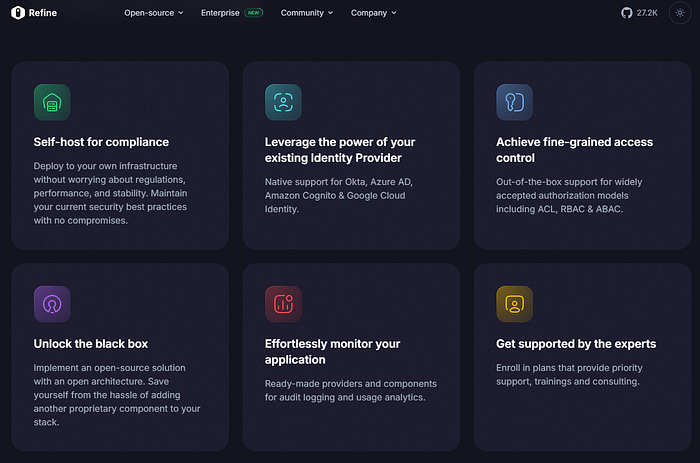Screen dimensions: 700x463
Task: Select the Effortlessly monitor your application heading
Action: pyautogui.click(x=333, y=352)
